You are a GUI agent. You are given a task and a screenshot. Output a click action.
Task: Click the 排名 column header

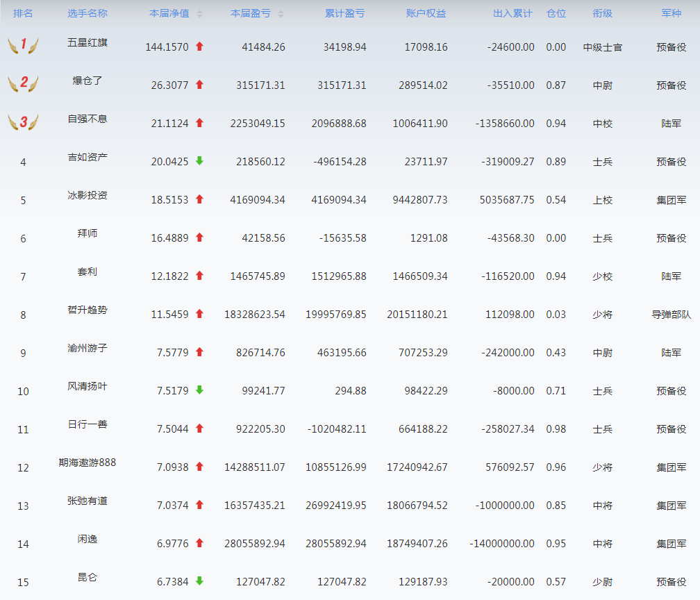pyautogui.click(x=23, y=13)
